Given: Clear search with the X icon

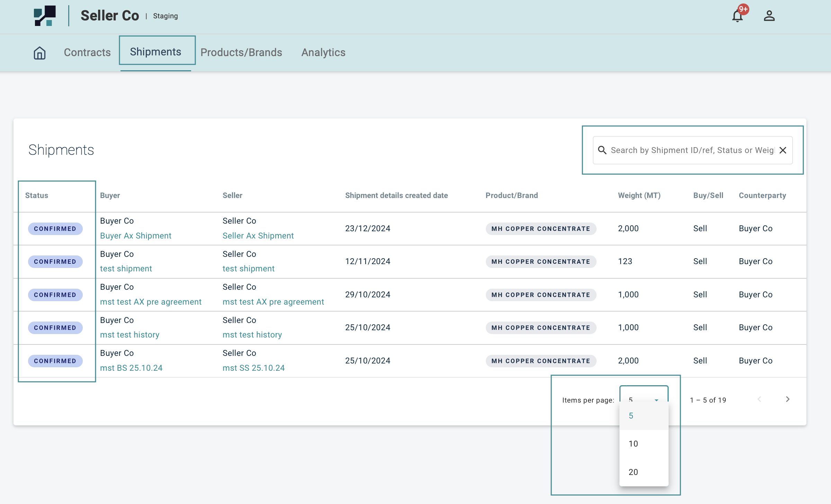Looking at the screenshot, I should coord(783,150).
